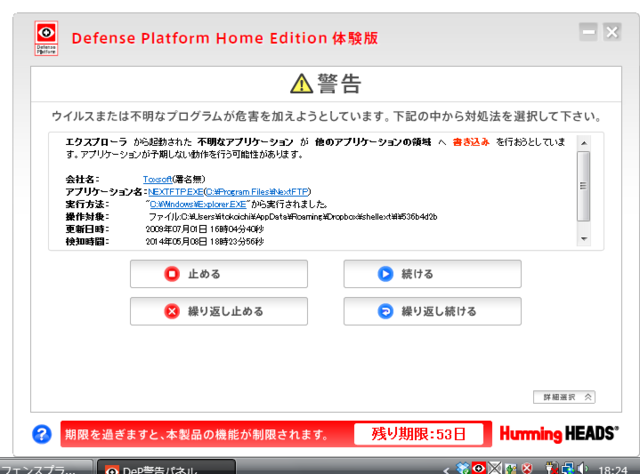
Task: Click the taskbar clock showing 18:24
Action: 612,470
